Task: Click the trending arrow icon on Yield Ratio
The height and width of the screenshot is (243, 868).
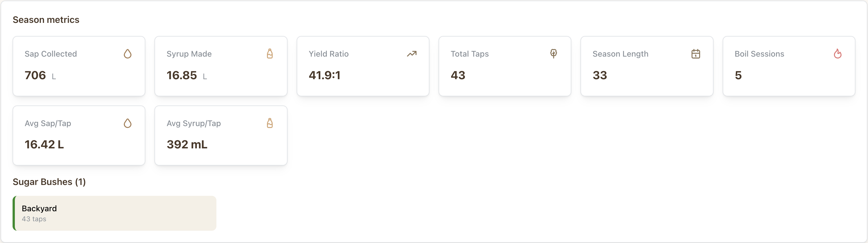Action: click(x=411, y=54)
